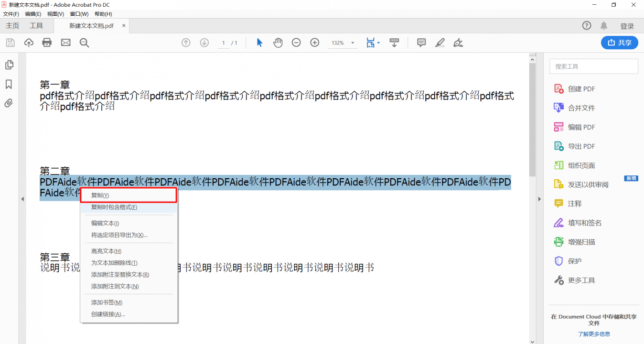Open the 视图(V) menu
Image resolution: width=644 pixels, height=344 pixels.
click(55, 14)
